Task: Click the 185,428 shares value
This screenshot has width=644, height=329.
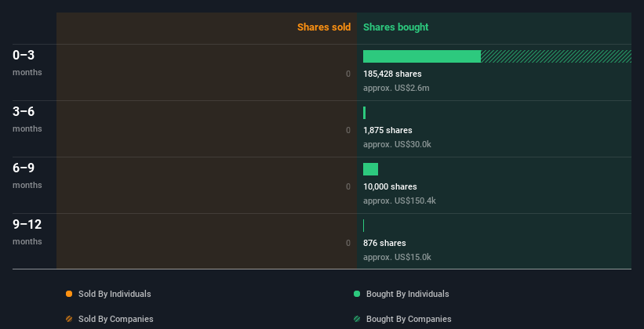Action: point(392,74)
